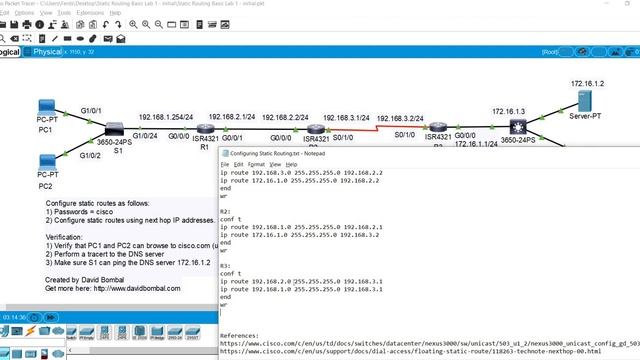This screenshot has width=640, height=360.
Task: Click the 2950-24 switch in device list
Action: (x=175, y=333)
